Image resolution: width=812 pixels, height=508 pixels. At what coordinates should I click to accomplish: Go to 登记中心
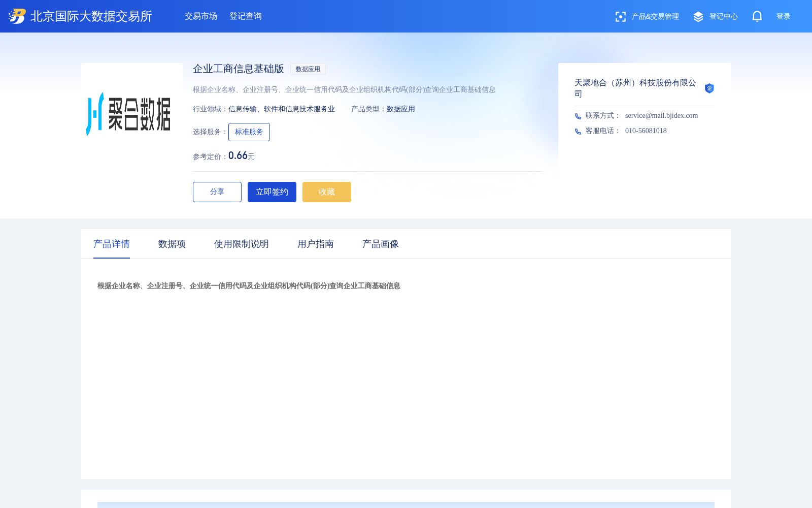724,17
